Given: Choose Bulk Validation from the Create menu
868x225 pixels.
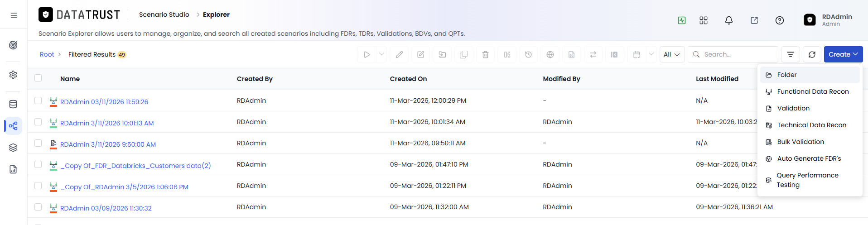Looking at the screenshot, I should point(810,142).
